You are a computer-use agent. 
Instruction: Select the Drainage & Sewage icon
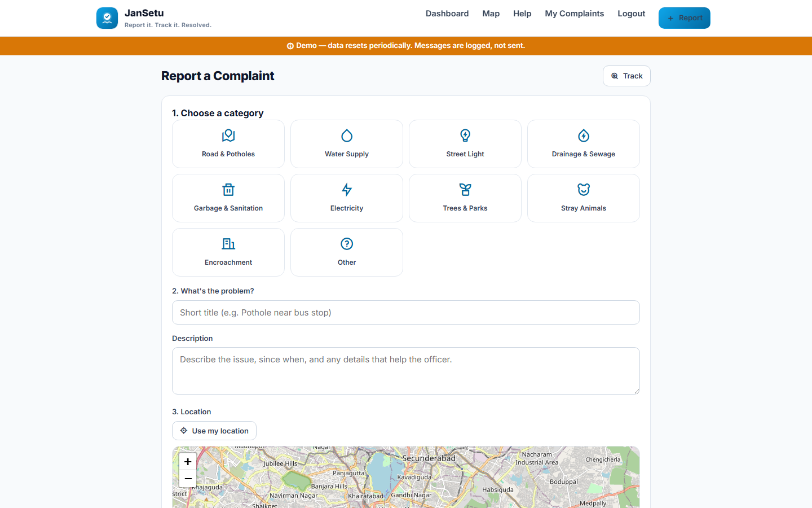[584, 135]
